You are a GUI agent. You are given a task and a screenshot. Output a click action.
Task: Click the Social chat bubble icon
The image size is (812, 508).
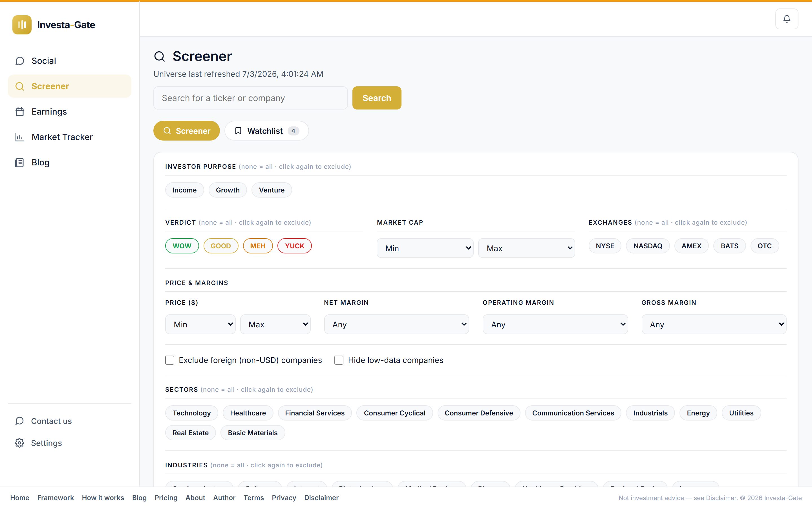(x=19, y=61)
